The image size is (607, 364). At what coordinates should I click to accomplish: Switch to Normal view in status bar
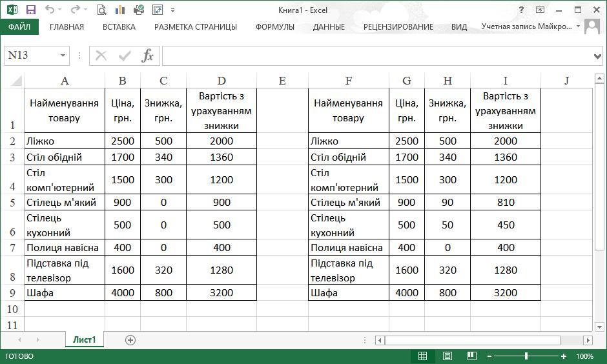pyautogui.click(x=423, y=356)
